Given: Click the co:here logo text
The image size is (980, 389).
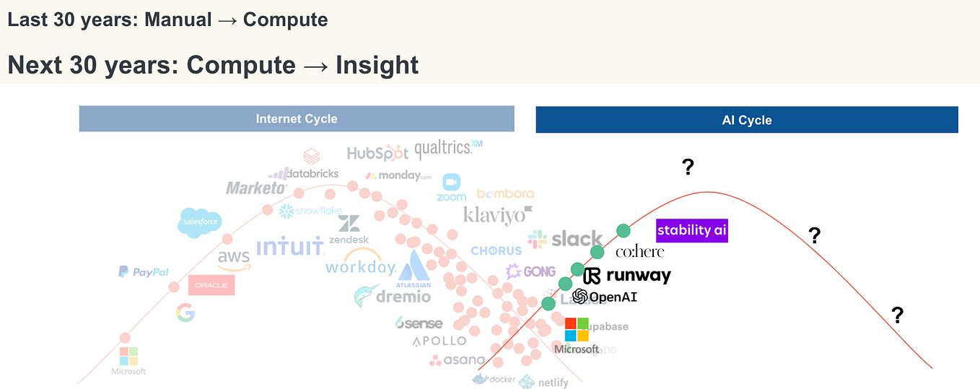Looking at the screenshot, I should click(x=639, y=252).
